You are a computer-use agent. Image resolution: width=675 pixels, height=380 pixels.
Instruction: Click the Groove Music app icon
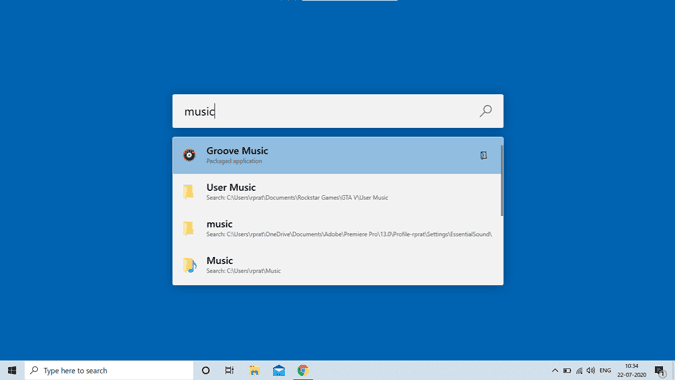coord(189,155)
